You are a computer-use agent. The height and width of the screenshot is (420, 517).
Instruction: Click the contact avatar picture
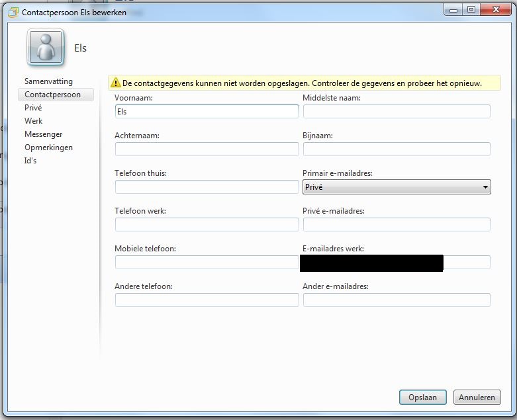46,48
